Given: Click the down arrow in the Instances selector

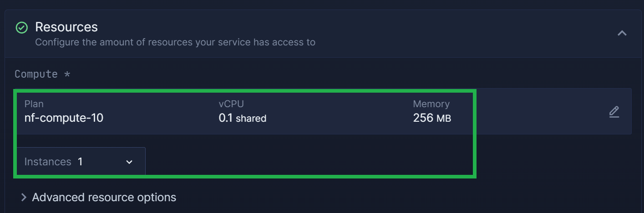Looking at the screenshot, I should point(129,162).
